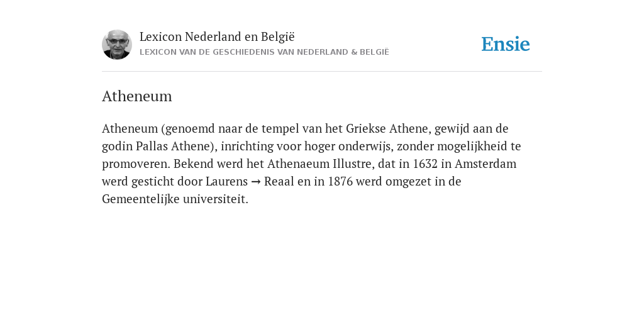The width and height of the screenshot is (644, 322).
Task: Click the words Athenaeum Illustre
Action: 319,164
